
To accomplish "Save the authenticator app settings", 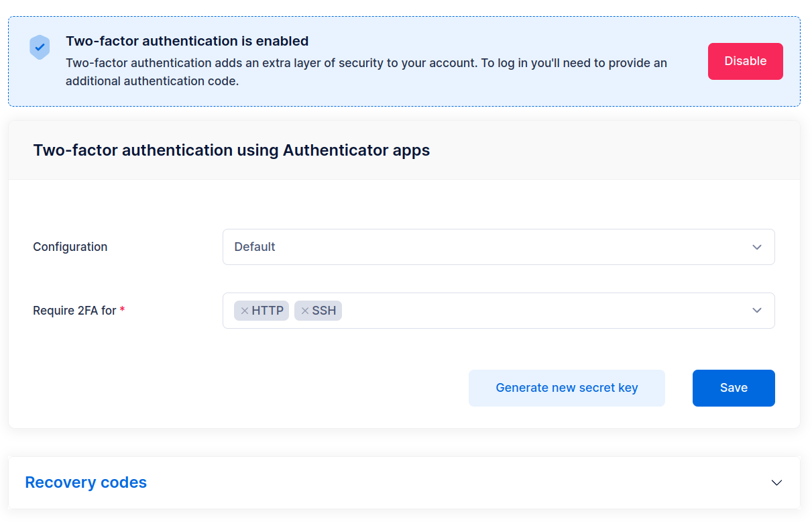I will click(x=734, y=388).
